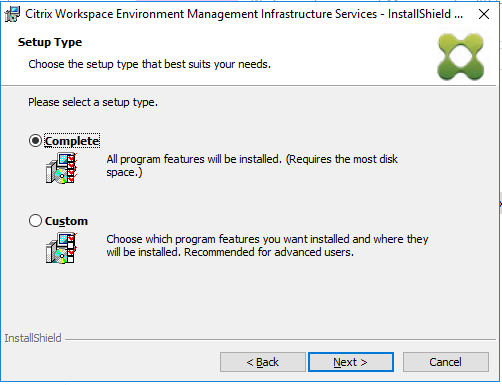Click the Custom setup label text
502x385 pixels.
[x=66, y=221]
